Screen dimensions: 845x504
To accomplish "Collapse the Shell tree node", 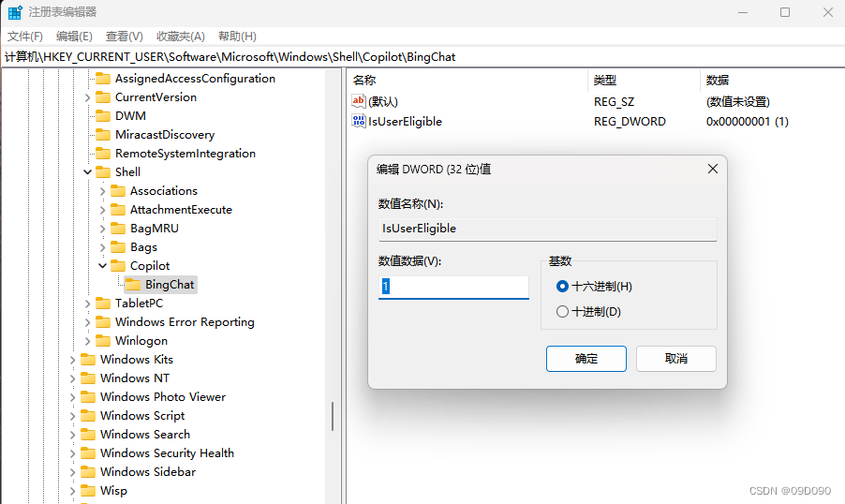I will tap(88, 172).
